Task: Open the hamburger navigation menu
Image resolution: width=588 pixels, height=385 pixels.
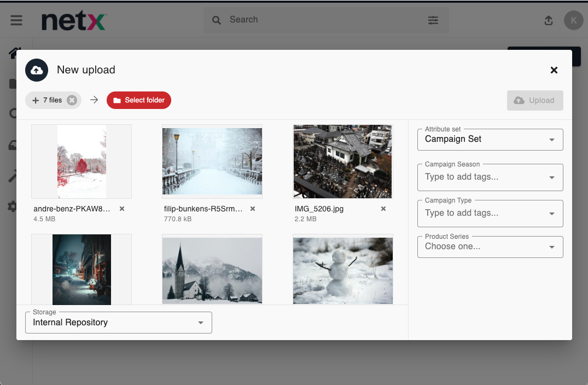Action: 16,20
